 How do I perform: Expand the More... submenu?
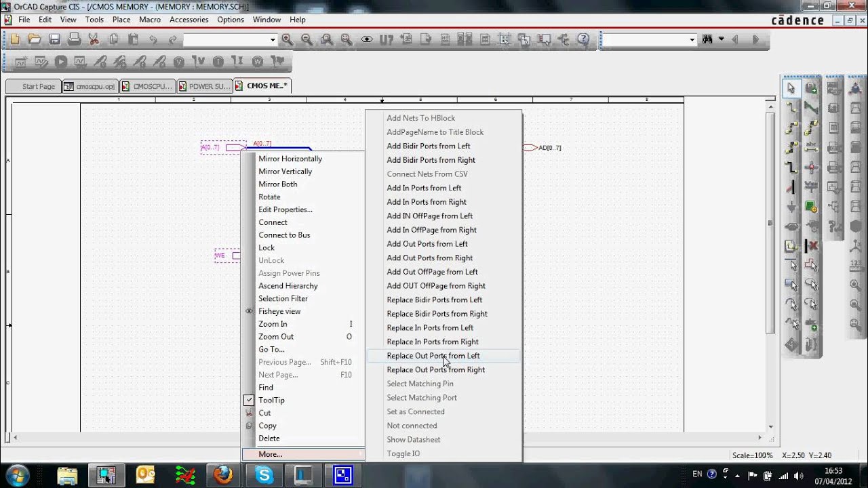tap(303, 454)
